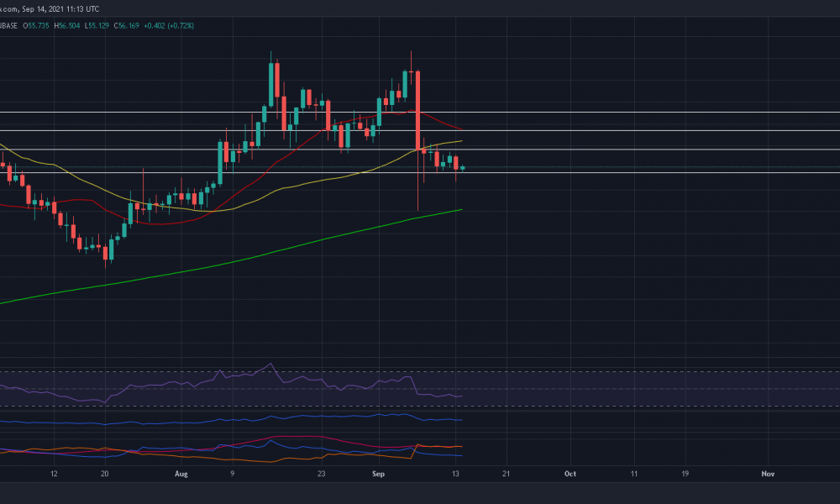
Task: Click the Aug label on time axis
Action: pyautogui.click(x=181, y=474)
